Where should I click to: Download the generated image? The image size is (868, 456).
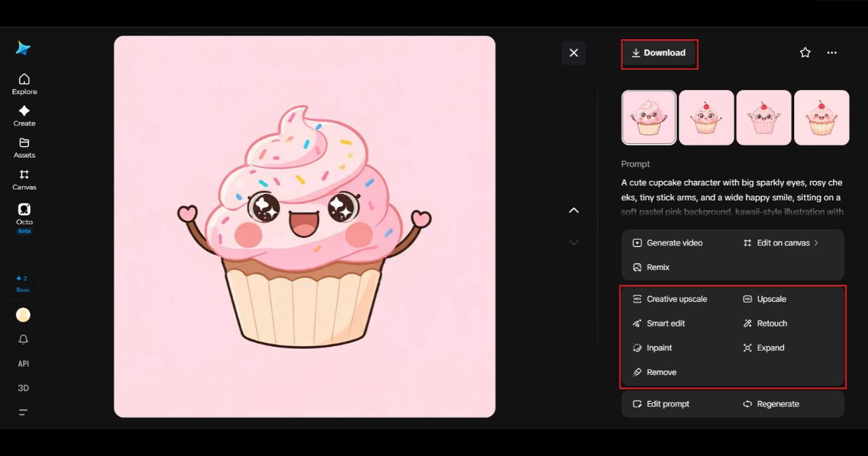[x=659, y=53]
